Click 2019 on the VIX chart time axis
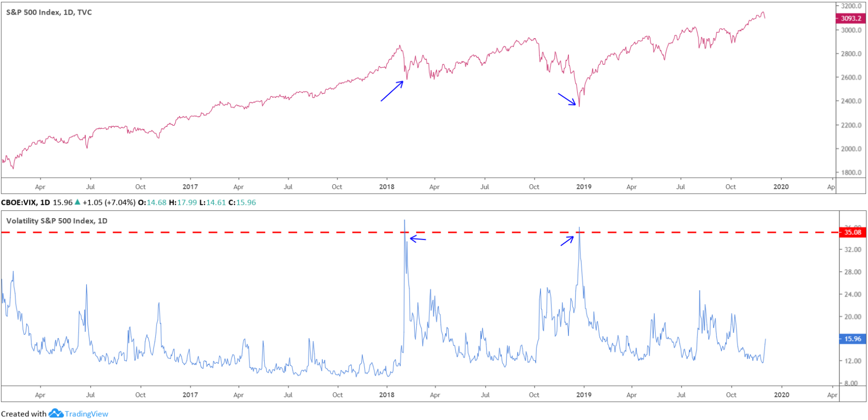The width and height of the screenshot is (868, 420). tap(584, 395)
